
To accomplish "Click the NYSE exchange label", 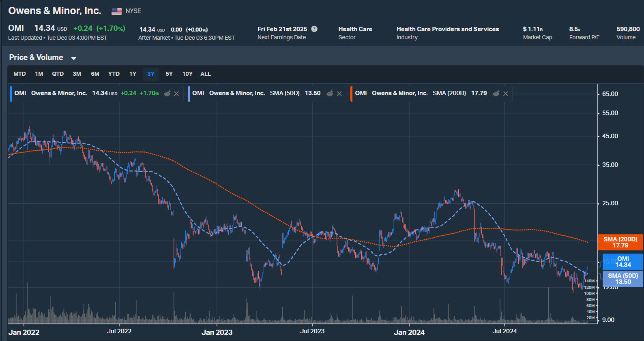I will click(133, 11).
